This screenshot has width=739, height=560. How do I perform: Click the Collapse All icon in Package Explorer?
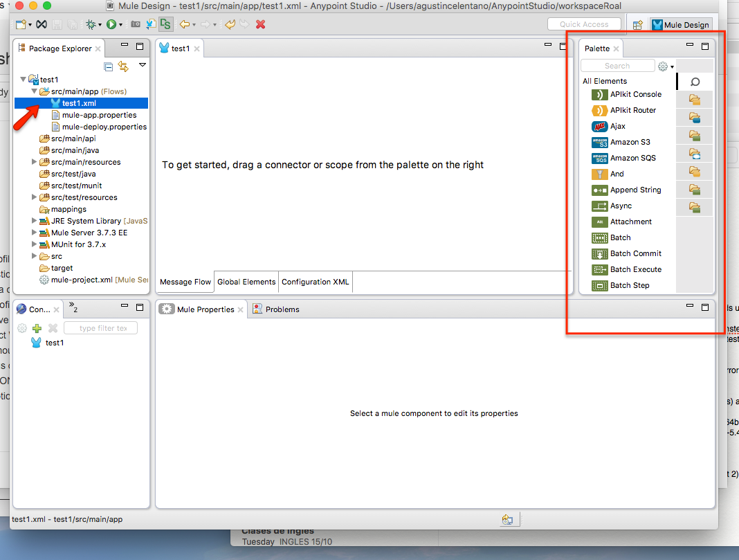tap(109, 66)
